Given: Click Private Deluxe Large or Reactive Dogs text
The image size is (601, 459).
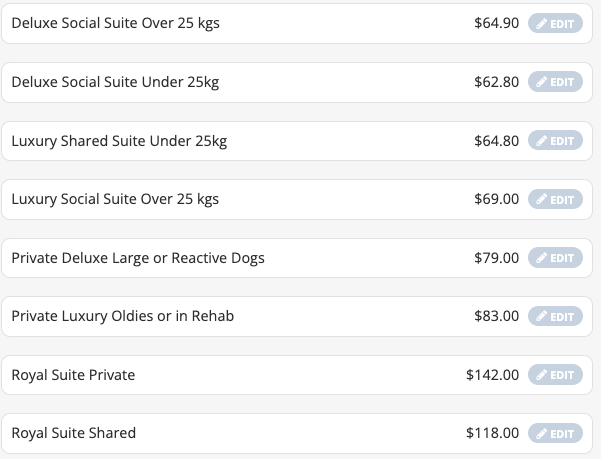Looking at the screenshot, I should pyautogui.click(x=138, y=258).
